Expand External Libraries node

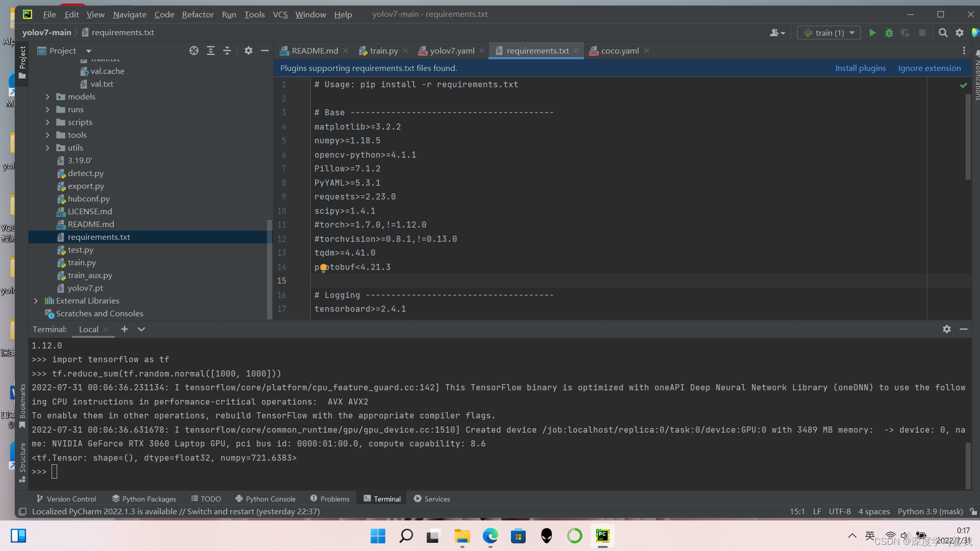point(36,300)
